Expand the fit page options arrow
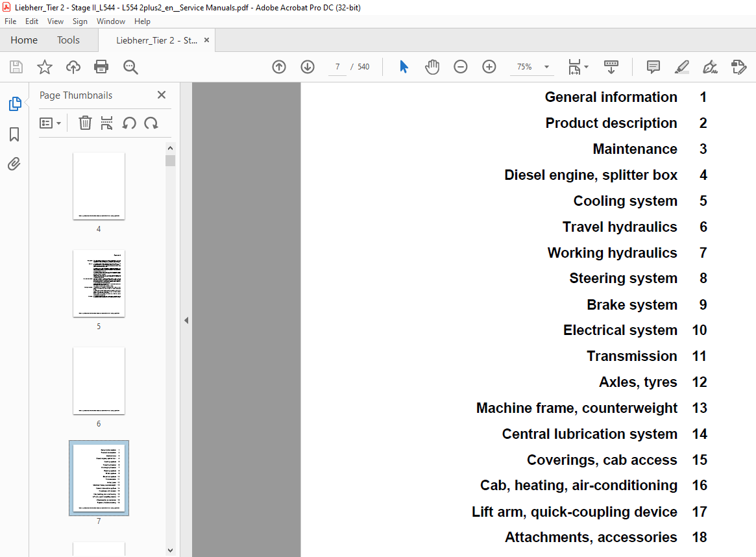The image size is (756, 557). tap(586, 67)
